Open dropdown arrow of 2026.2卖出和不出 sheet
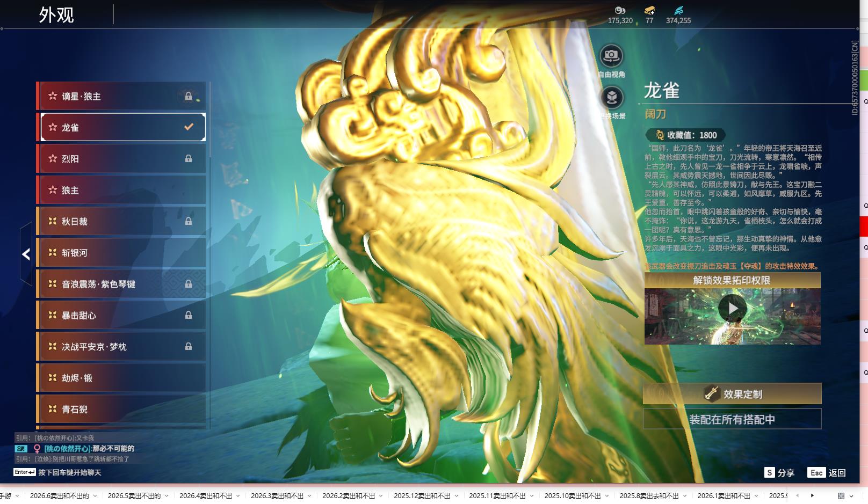 (x=381, y=496)
